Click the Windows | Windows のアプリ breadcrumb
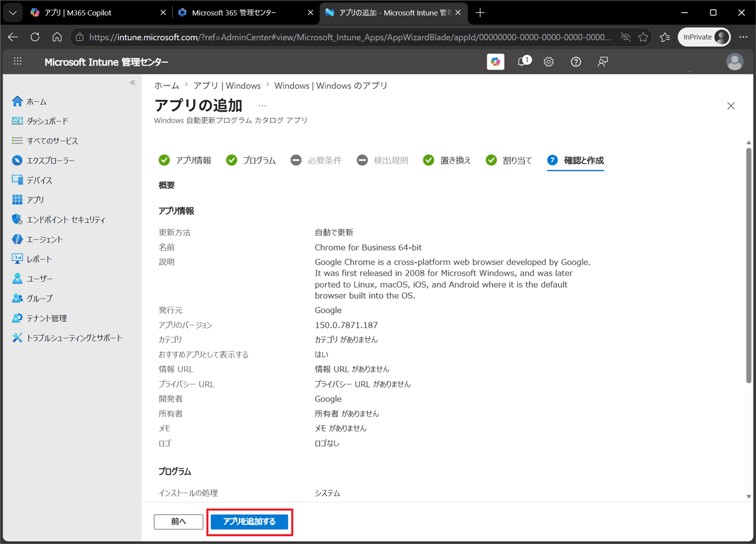The image size is (756, 544). (331, 86)
